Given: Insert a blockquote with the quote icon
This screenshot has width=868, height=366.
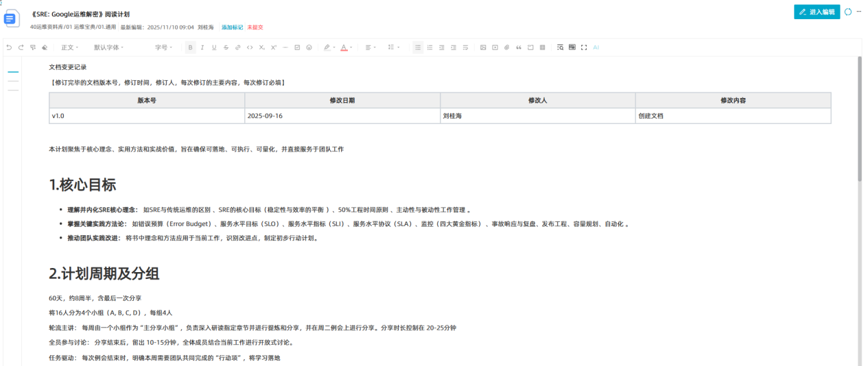Looking at the screenshot, I should [x=518, y=47].
